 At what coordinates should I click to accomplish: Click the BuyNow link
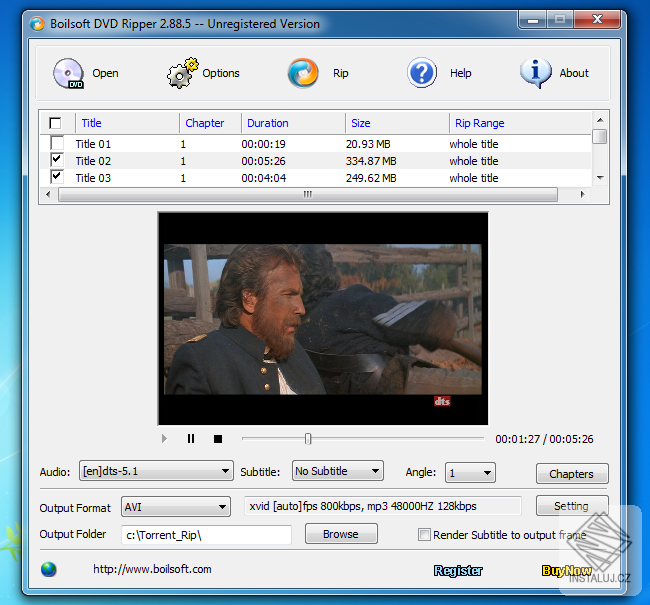coord(567,571)
